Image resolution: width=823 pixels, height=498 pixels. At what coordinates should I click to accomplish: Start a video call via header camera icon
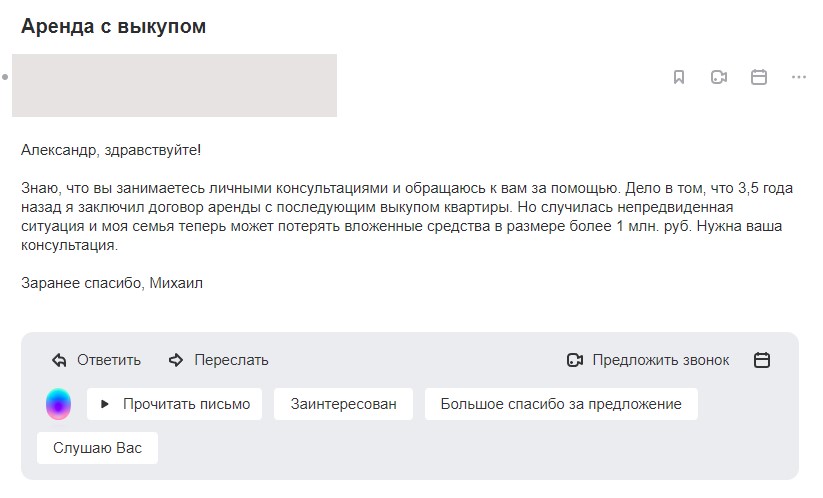coord(719,77)
